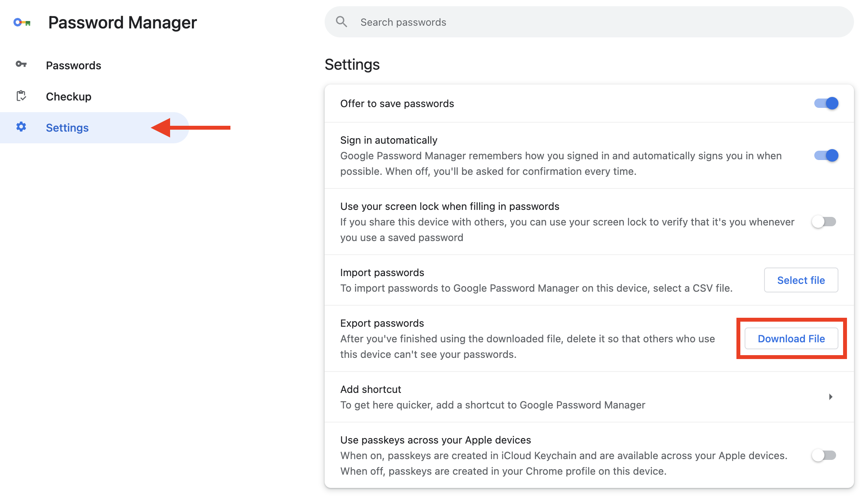This screenshot has width=868, height=500.
Task: Open the Passwords section
Action: click(x=73, y=64)
